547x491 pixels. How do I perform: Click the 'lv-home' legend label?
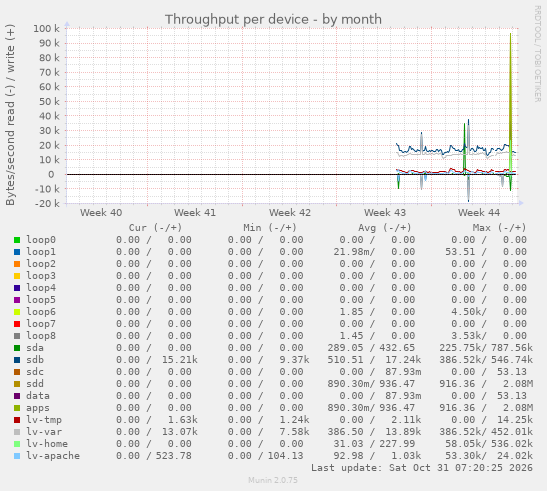(x=47, y=444)
